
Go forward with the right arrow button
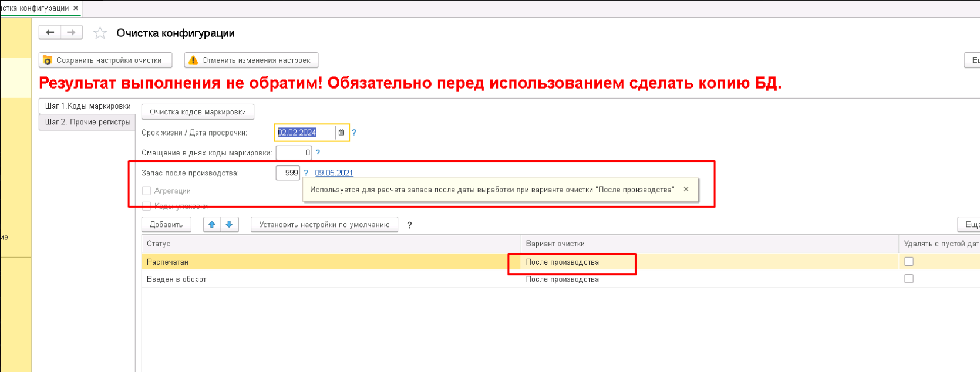coord(71,33)
